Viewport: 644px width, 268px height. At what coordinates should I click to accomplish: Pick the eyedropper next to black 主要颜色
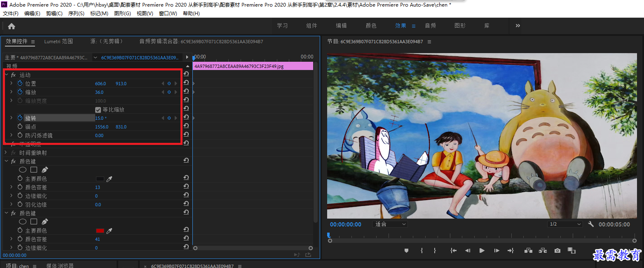tap(109, 179)
